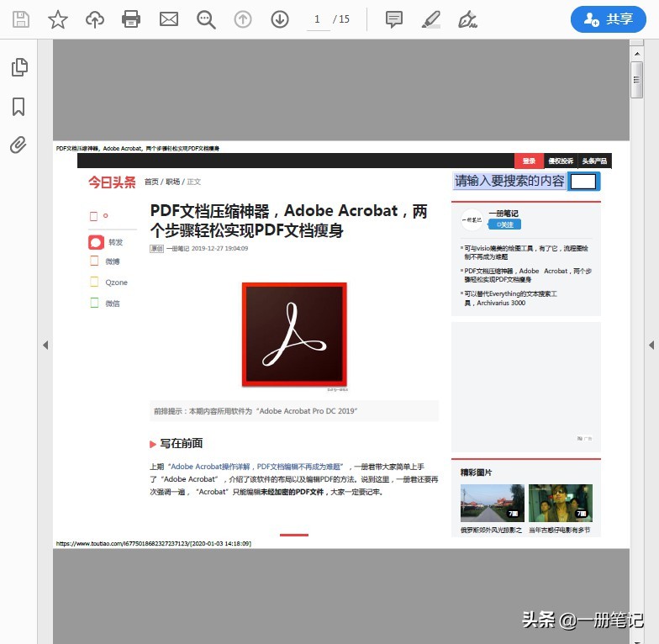Click the blue 关注 follow button
Viewport: 659px width, 644px height.
coord(504,224)
